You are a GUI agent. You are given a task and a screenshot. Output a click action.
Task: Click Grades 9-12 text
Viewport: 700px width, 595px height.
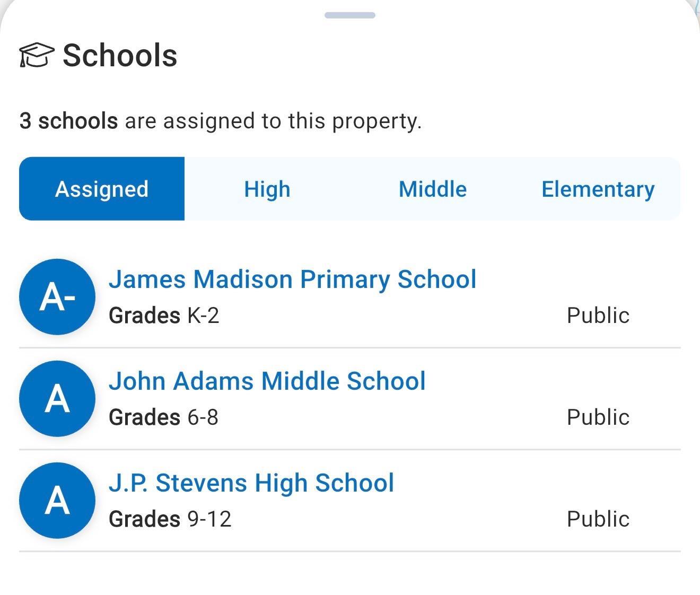point(170,519)
